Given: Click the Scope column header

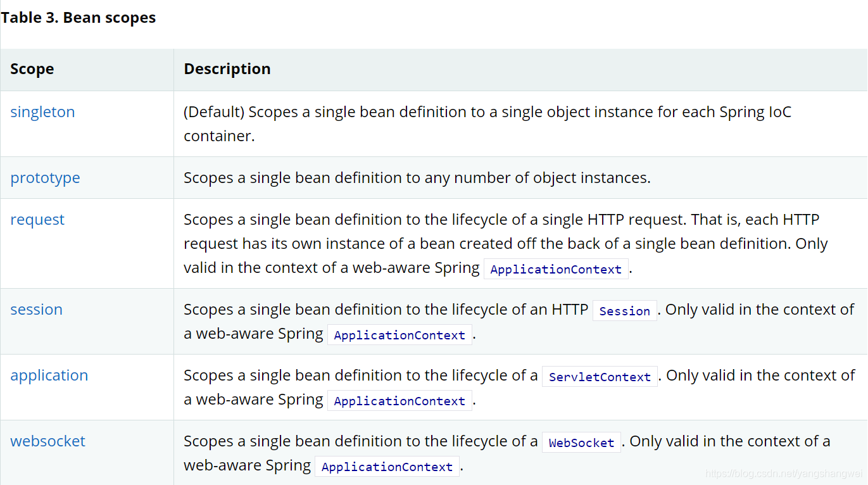Looking at the screenshot, I should coord(32,69).
